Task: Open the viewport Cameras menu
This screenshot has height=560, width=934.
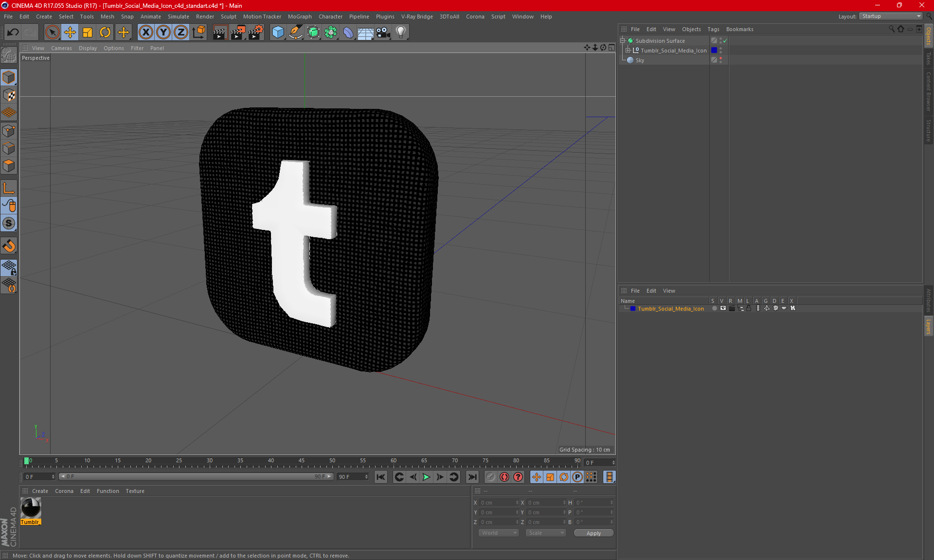Action: (x=61, y=48)
